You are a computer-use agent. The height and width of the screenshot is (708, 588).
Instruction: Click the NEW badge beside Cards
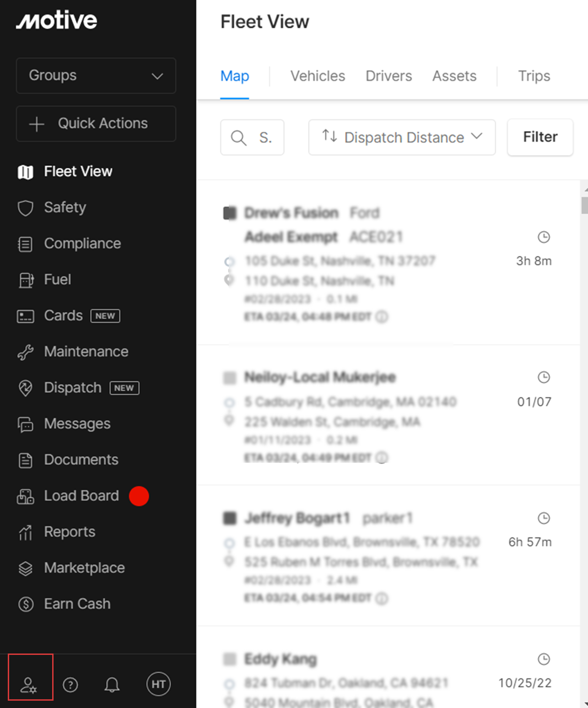105,316
